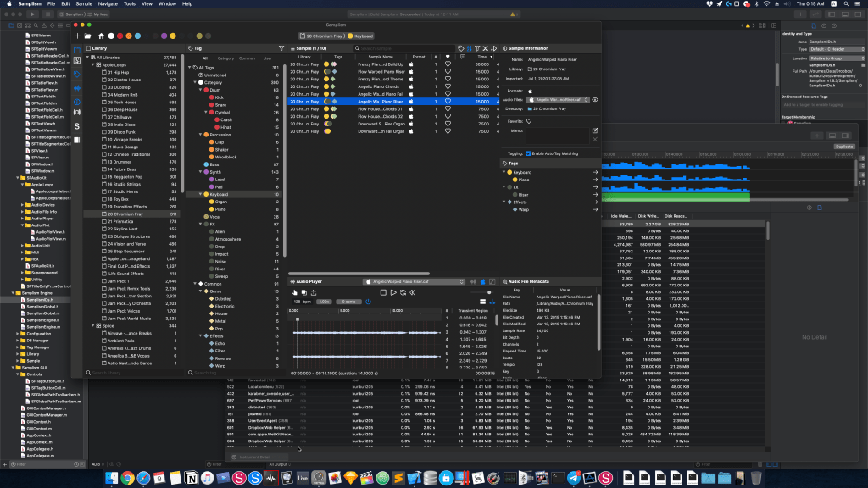Click the edit memo pencil icon
This screenshot has height=488, width=868.
click(x=594, y=130)
